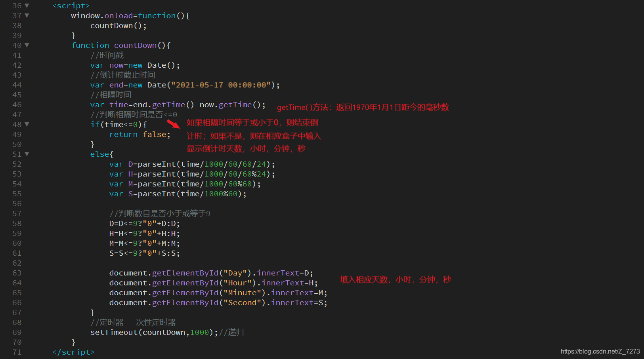Click line number 52 in the gutter
The width and height of the screenshot is (644, 359).
click(17, 164)
